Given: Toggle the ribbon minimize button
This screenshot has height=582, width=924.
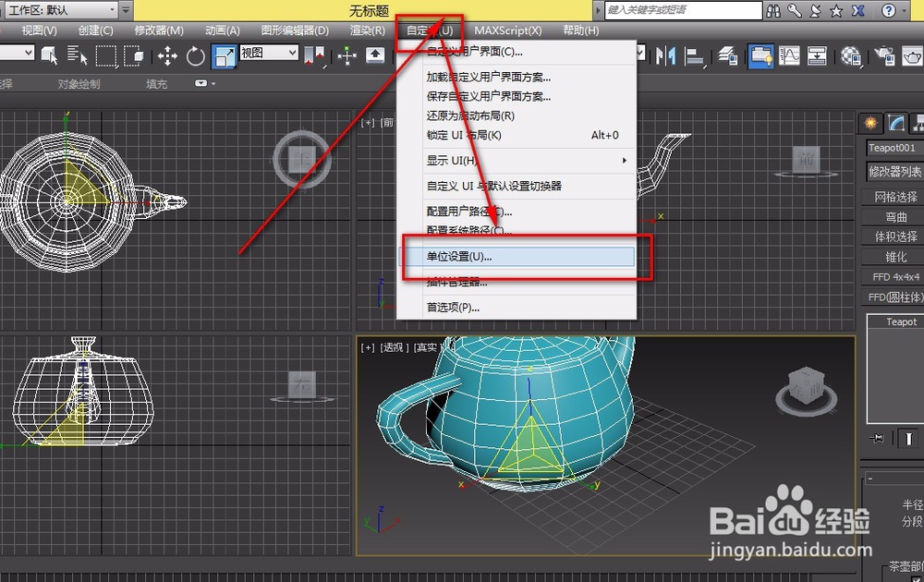Looking at the screenshot, I should coord(201,84).
